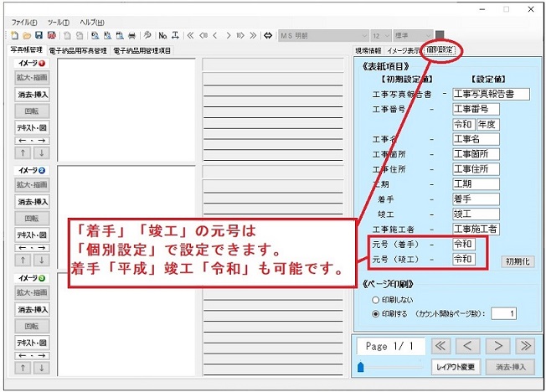The width and height of the screenshot is (546, 392).
Task: Save using the blue floppy disk icon
Action: [39, 35]
